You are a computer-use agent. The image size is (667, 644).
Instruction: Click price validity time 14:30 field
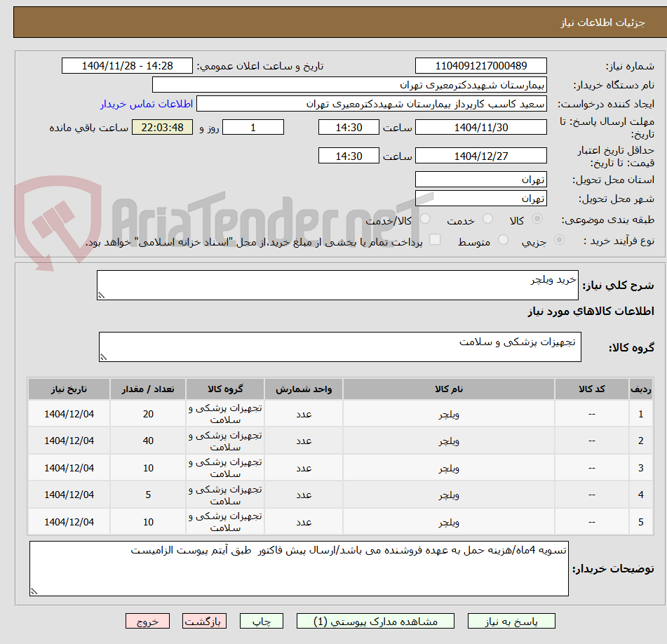349,156
